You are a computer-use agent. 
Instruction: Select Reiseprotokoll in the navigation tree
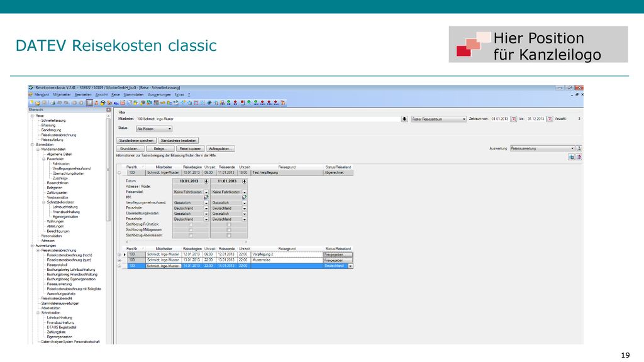tap(57, 265)
